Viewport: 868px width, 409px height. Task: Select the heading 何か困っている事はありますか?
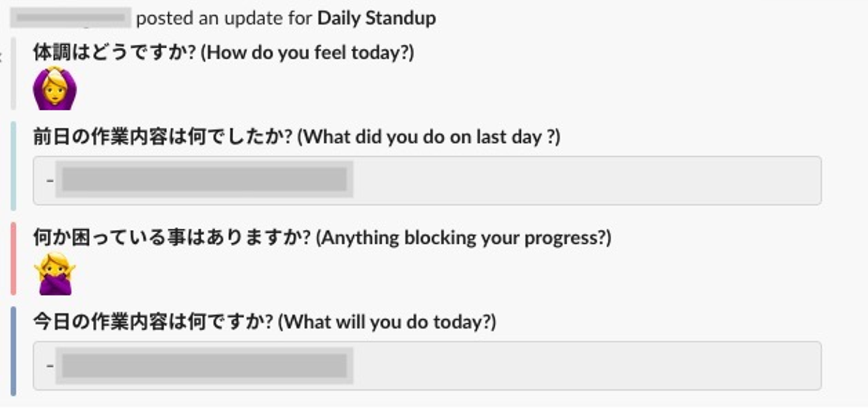(174, 238)
